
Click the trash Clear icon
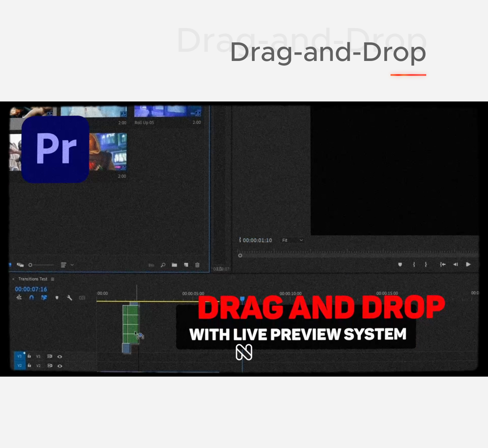(197, 265)
